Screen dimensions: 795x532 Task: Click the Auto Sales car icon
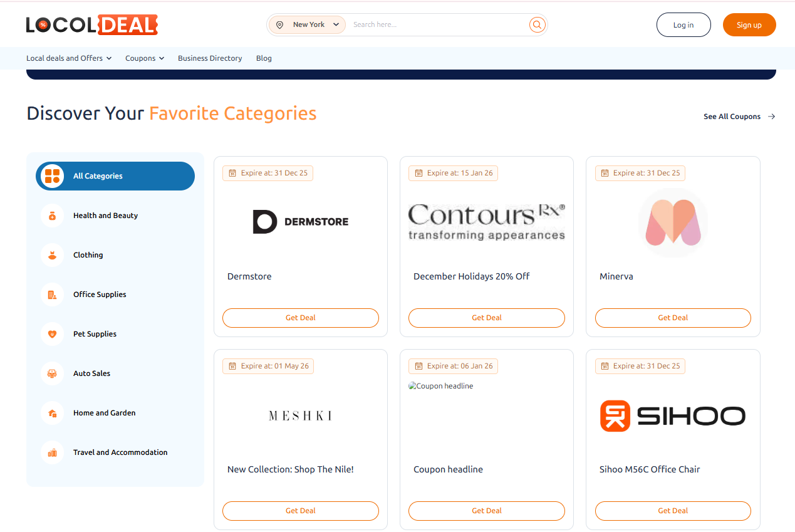[52, 373]
